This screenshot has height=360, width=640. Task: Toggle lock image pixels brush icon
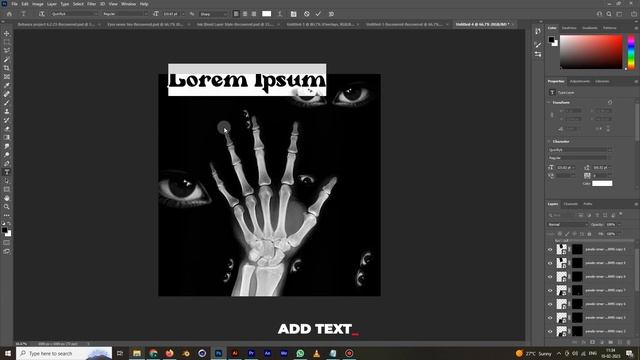click(x=567, y=234)
